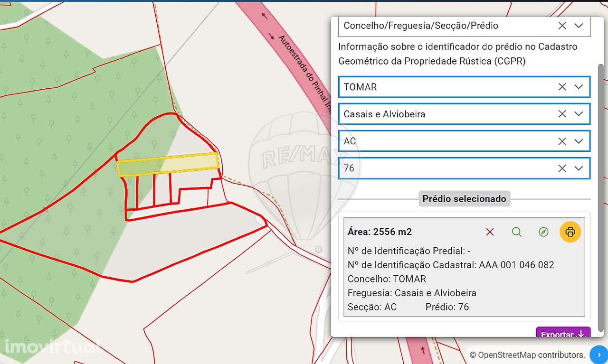This screenshot has width=608, height=364.
Task: Clear the Concelho/Freguesia/Secção/Prédio search type
Action: tap(562, 26)
